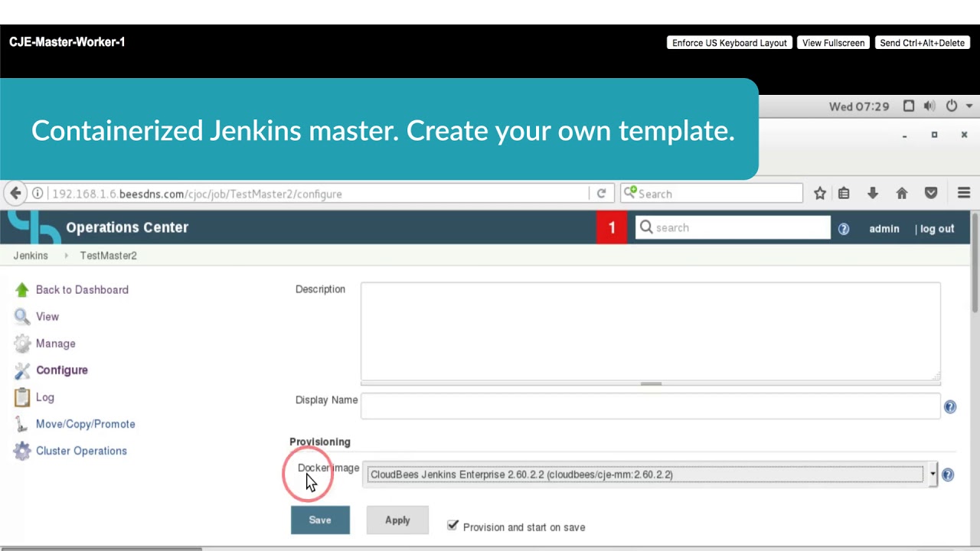Click the browser Search field

coord(711,194)
